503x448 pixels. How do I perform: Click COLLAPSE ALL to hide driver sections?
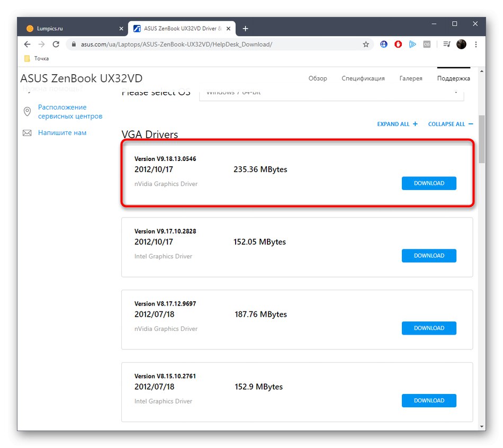(x=450, y=123)
